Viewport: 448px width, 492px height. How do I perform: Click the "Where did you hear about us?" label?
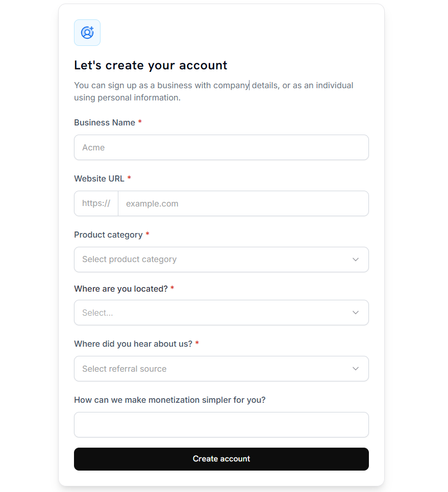(133, 344)
